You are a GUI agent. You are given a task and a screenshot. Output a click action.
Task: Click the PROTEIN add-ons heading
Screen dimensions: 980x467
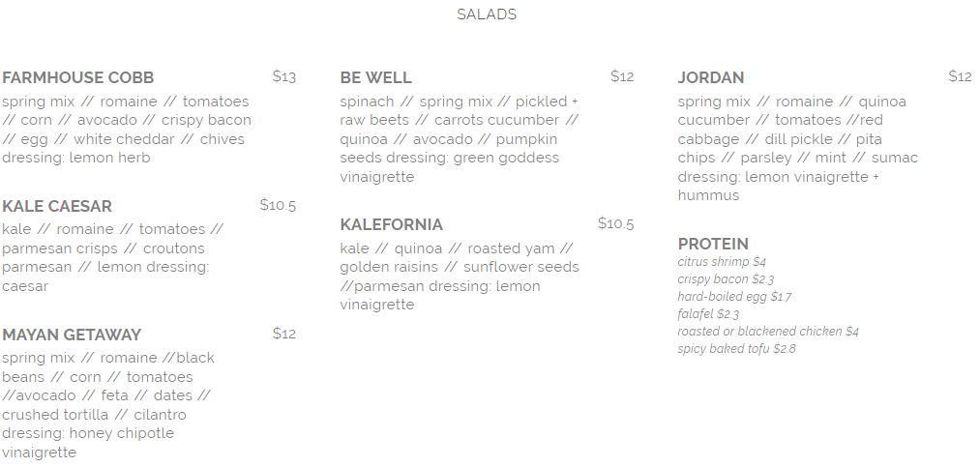point(713,244)
